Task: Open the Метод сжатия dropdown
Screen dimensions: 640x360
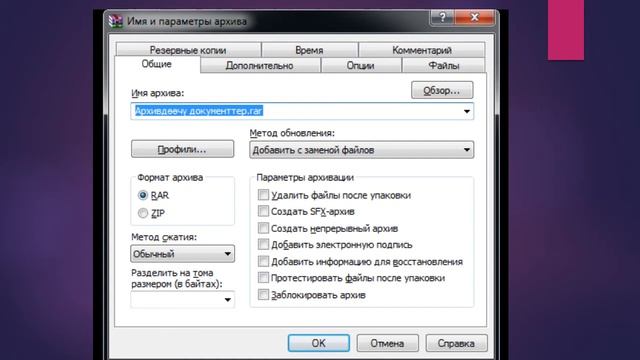Action: 182,254
